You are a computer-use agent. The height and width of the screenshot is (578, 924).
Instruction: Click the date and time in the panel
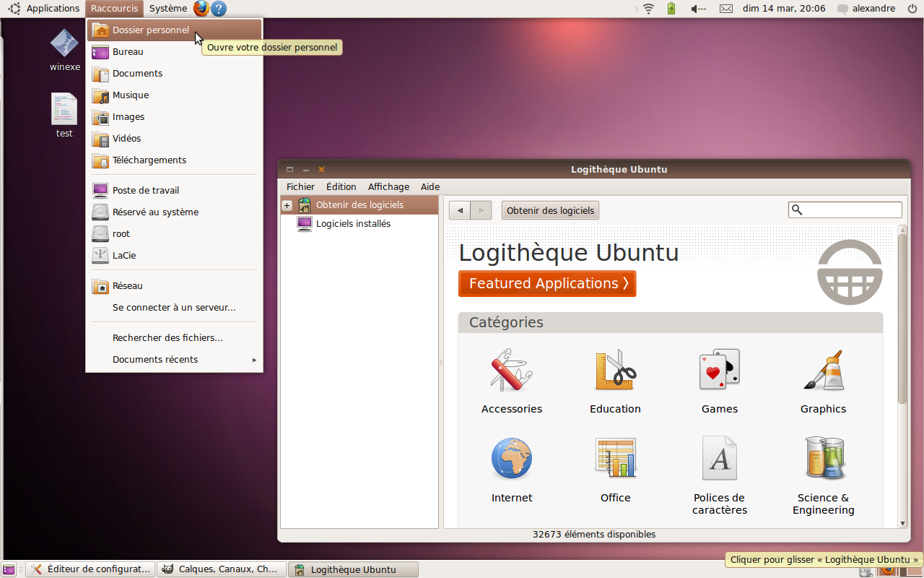point(784,9)
